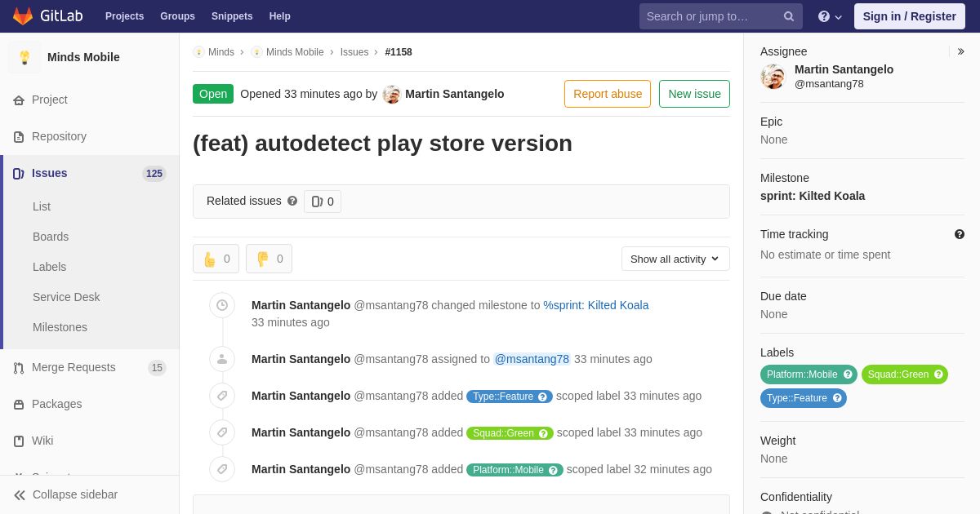Click the thumbs down reaction button

pos(269,259)
